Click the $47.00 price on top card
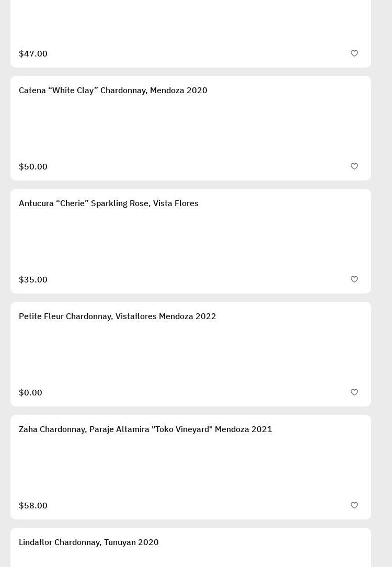Screen dimensions: 392x567 (x=33, y=54)
